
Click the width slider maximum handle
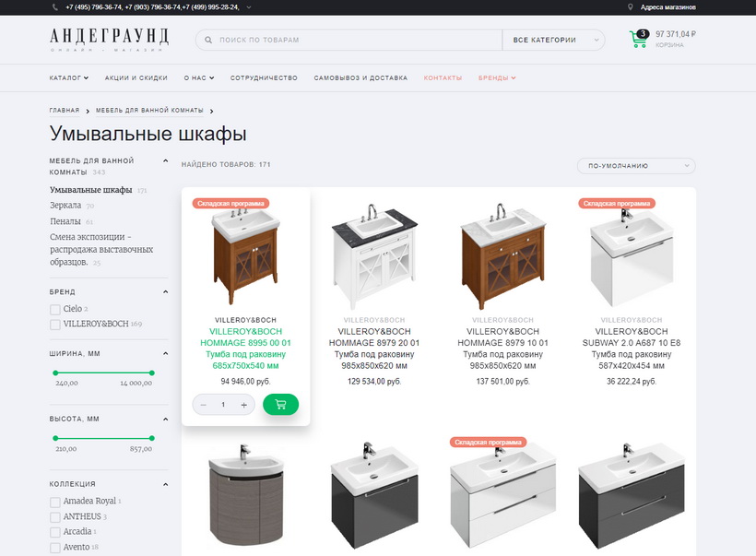click(x=152, y=373)
